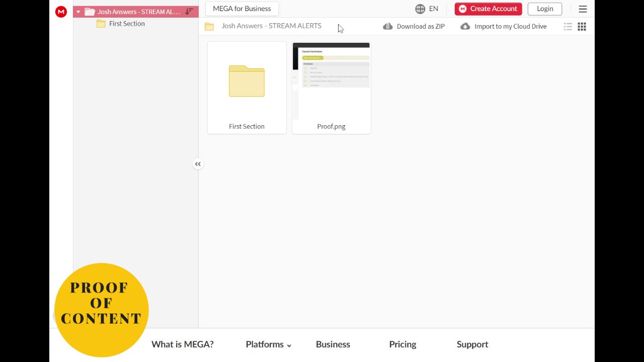Collapse the Josh Answers tree folder arrow
Image resolution: width=644 pixels, height=362 pixels.
78,12
